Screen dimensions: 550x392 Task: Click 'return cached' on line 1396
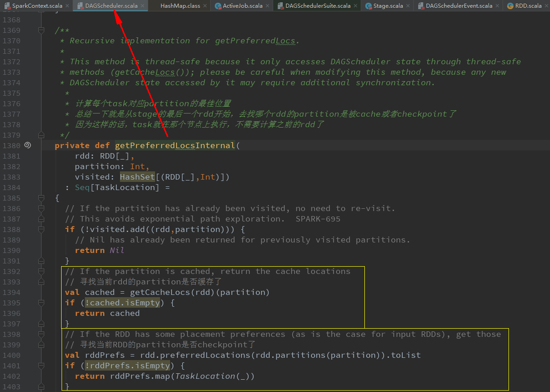[107, 313]
